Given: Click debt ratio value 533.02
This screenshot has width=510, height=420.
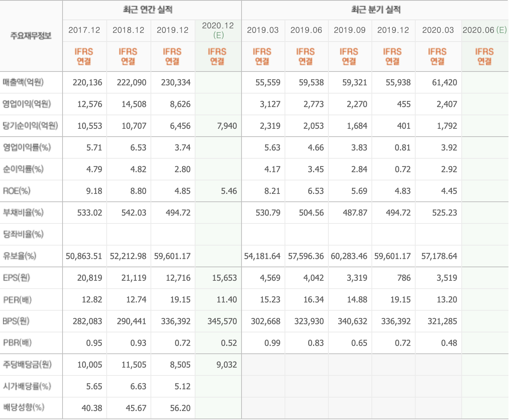Looking at the screenshot, I should pos(89,213).
